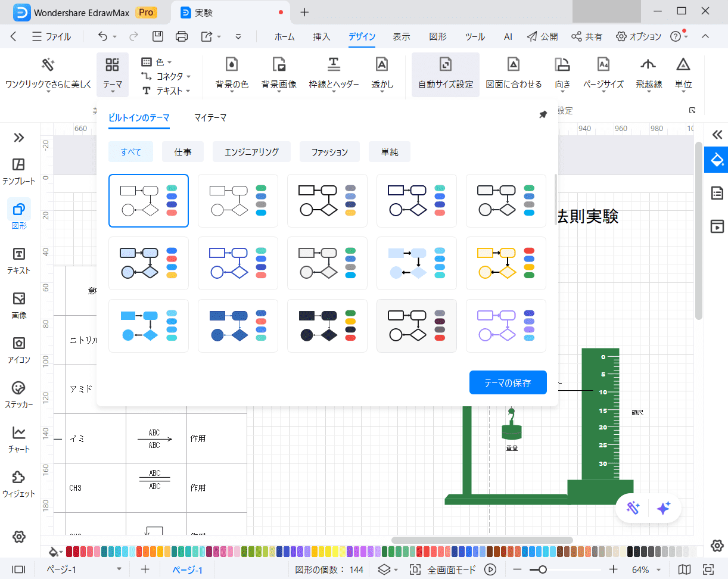
Task: Click the save icon in toolbar
Action: click(x=158, y=36)
